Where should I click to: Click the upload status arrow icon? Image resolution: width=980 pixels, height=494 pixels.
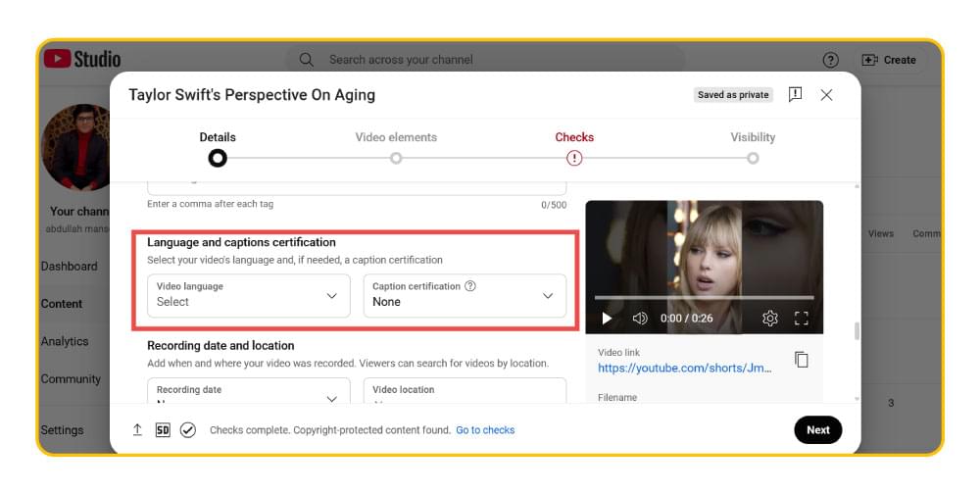(x=137, y=429)
